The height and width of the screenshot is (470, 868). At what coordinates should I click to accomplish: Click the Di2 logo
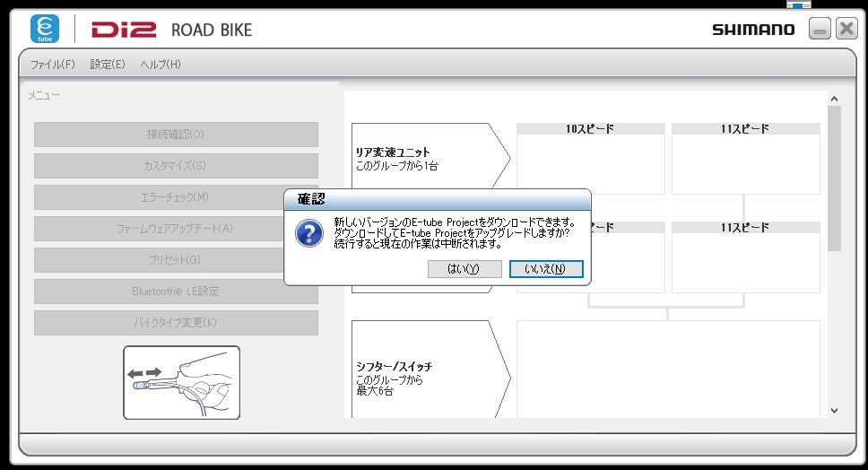(x=124, y=30)
